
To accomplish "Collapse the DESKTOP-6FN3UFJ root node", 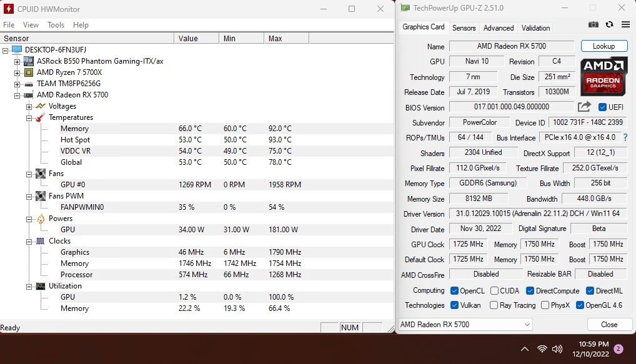I will pyautogui.click(x=5, y=51).
